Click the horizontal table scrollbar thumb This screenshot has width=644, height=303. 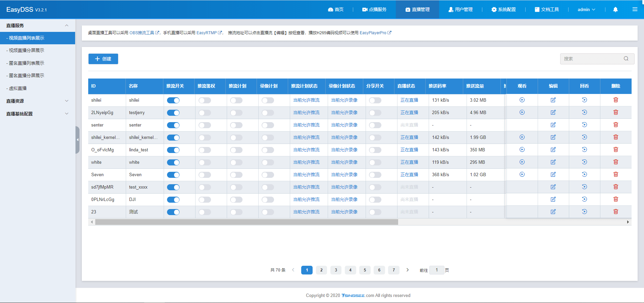click(x=247, y=222)
